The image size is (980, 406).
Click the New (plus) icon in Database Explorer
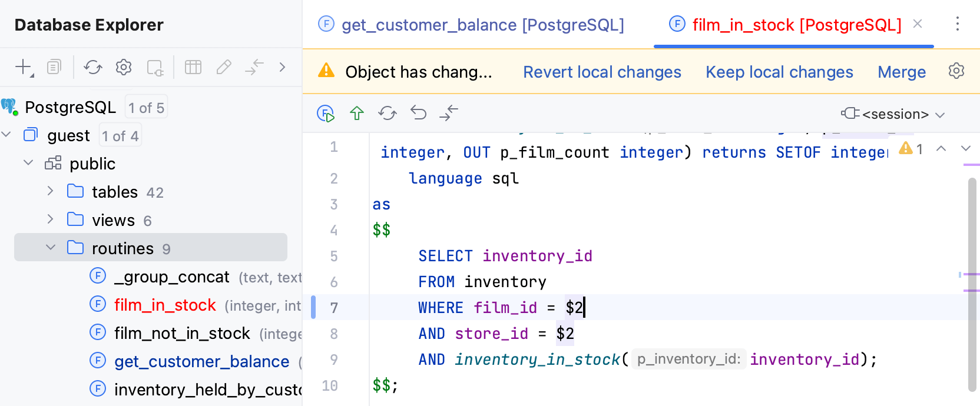23,67
